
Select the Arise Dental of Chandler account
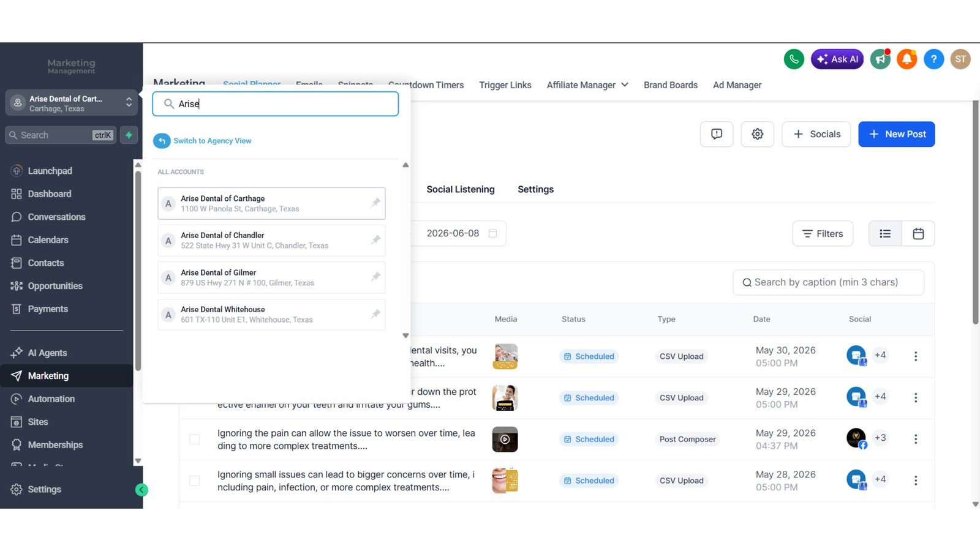pyautogui.click(x=271, y=241)
